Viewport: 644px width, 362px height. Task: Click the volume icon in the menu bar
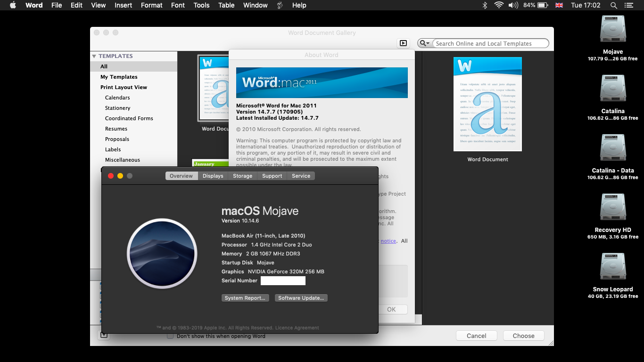[x=513, y=5]
